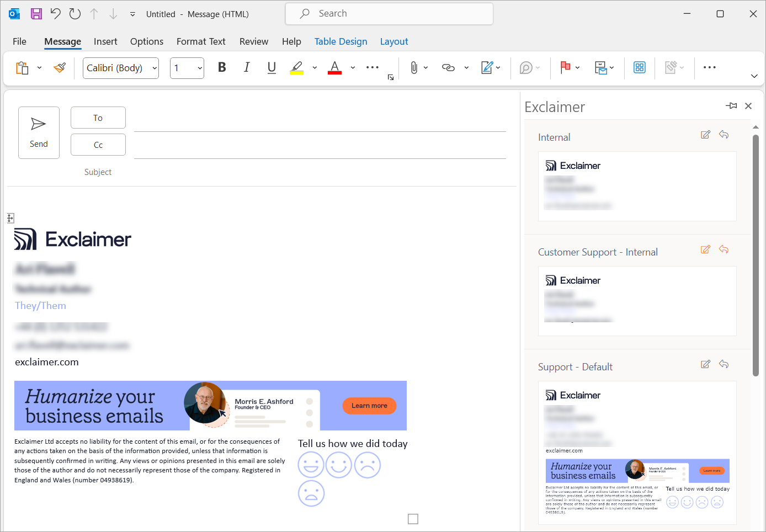Image resolution: width=766 pixels, height=532 pixels.
Task: Select the Format Painter tool
Action: pos(60,68)
